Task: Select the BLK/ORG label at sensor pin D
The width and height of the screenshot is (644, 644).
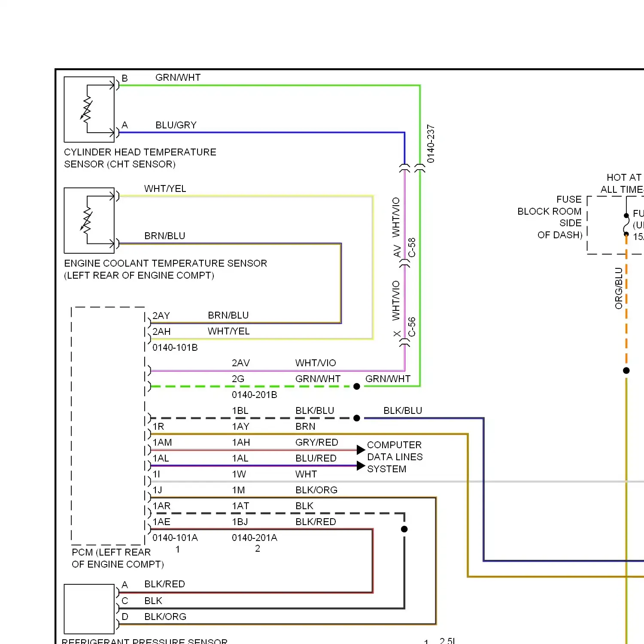Action: [165, 617]
